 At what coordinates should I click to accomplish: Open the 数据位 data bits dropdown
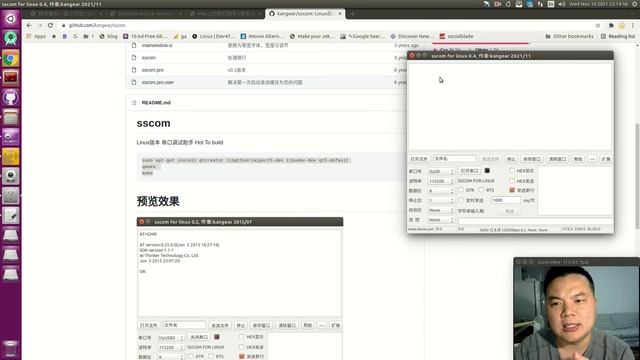pyautogui.click(x=440, y=191)
